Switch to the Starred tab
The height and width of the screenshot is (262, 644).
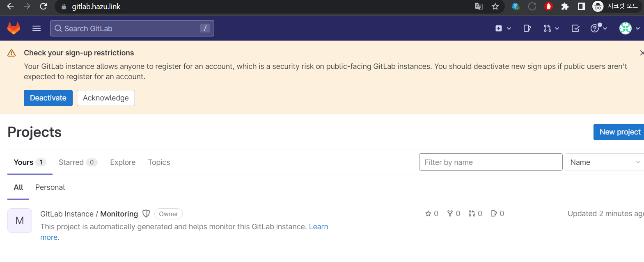coord(78,162)
